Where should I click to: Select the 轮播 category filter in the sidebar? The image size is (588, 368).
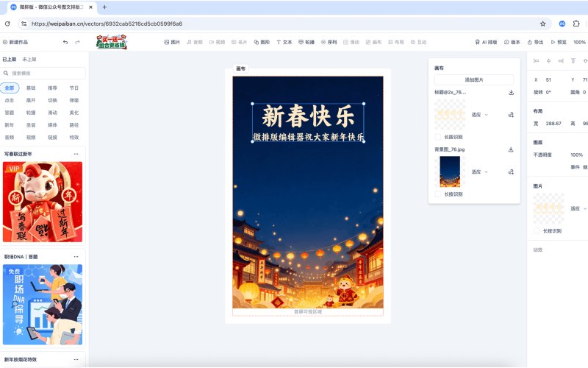pos(31,113)
